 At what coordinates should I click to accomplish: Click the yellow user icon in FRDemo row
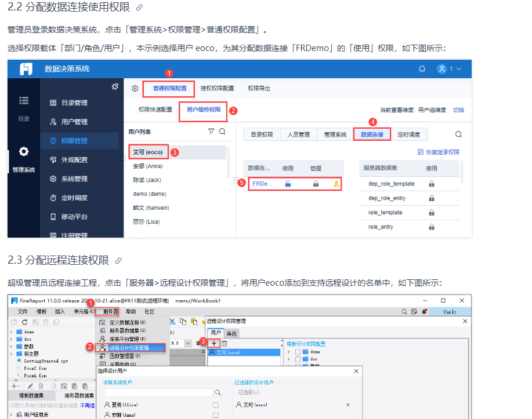tap(336, 184)
